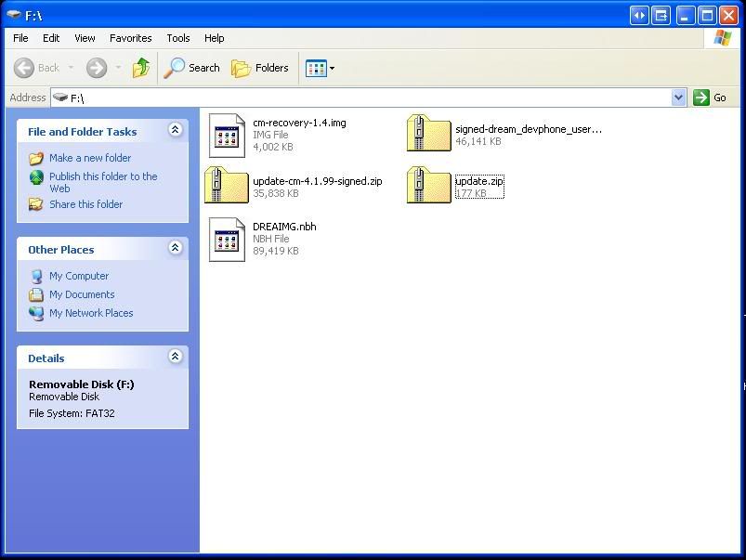Collapse the Details panel
746x560 pixels.
pyautogui.click(x=175, y=357)
